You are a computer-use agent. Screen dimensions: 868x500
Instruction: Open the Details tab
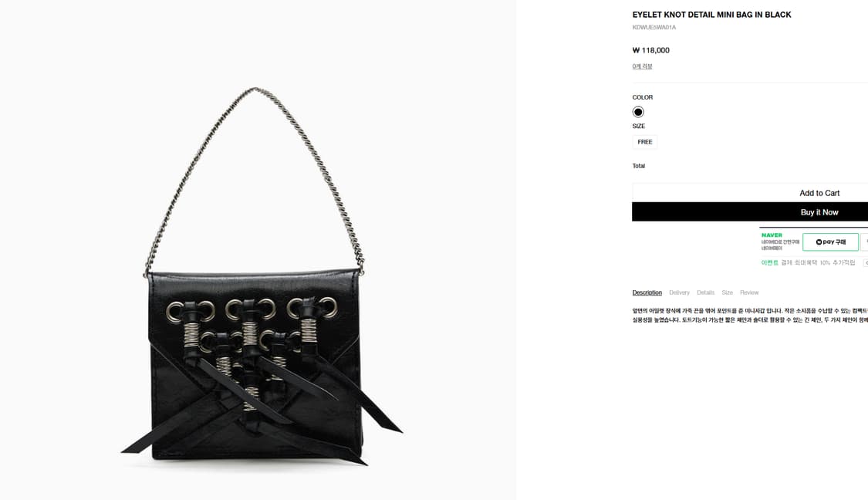click(x=705, y=292)
